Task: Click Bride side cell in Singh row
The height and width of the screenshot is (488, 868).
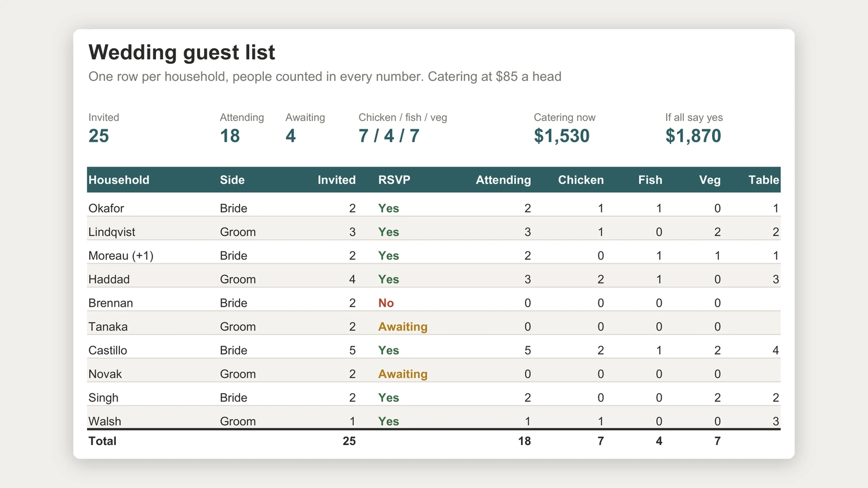Action: tap(233, 398)
